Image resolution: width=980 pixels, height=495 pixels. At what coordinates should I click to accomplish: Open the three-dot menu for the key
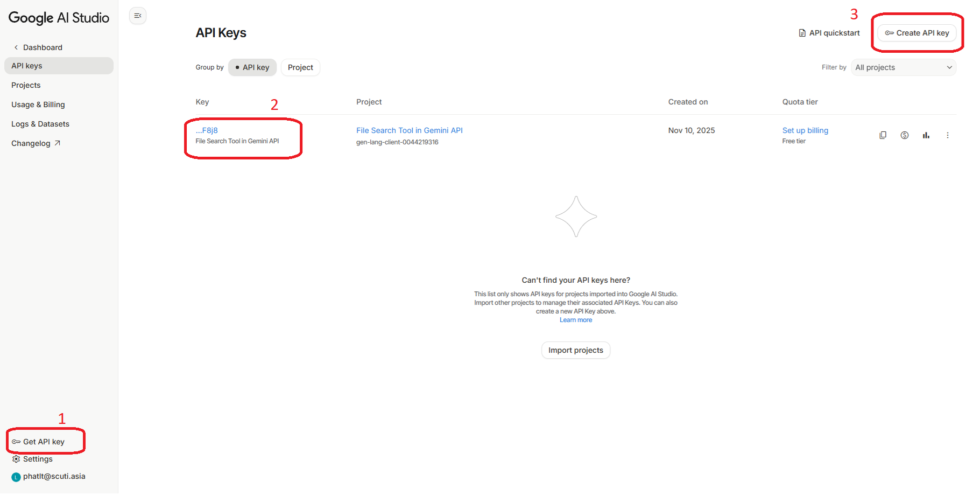(x=948, y=135)
